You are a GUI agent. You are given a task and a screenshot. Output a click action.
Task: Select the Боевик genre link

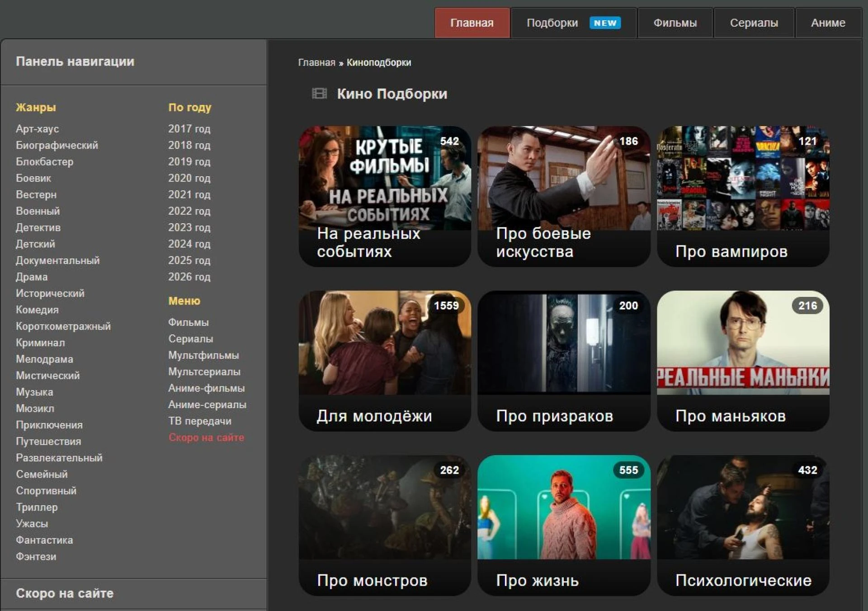click(33, 178)
